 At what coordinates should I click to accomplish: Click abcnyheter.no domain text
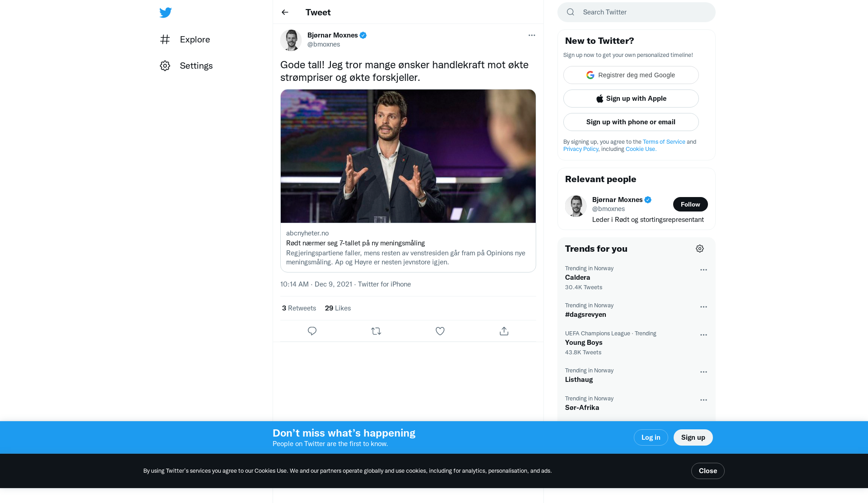tap(307, 233)
